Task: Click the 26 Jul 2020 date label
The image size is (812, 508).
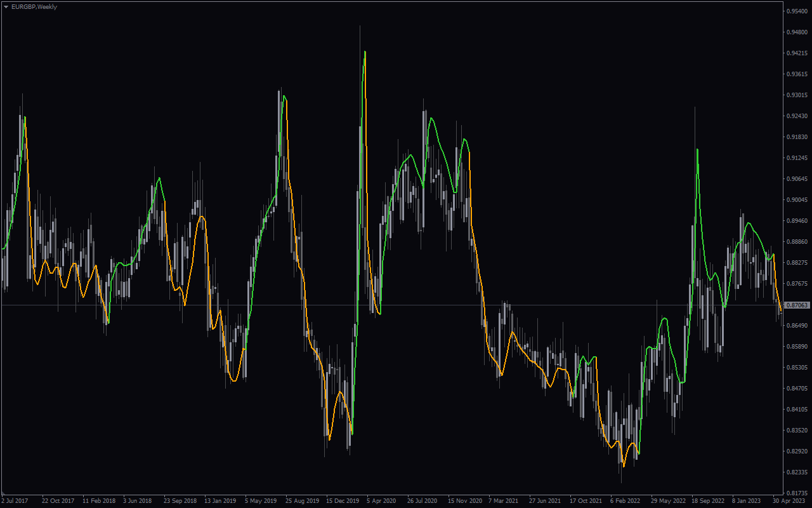Action: [423, 501]
